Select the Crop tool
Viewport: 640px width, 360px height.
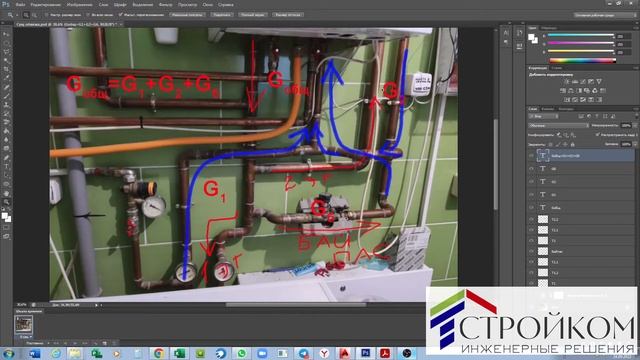pos(7,69)
